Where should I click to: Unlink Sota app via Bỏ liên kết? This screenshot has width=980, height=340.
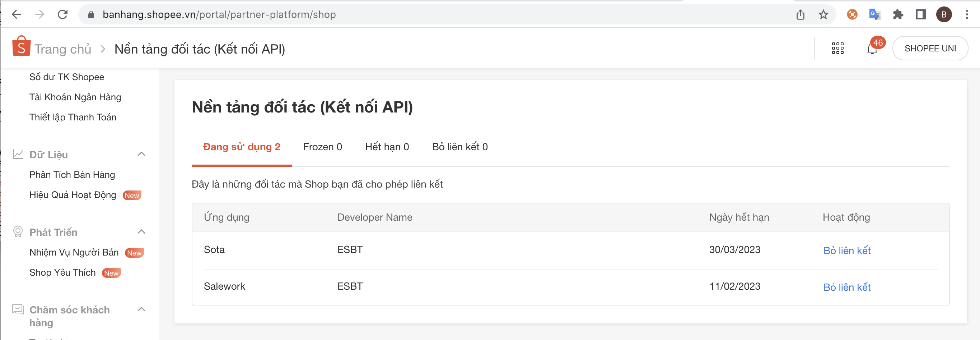(x=846, y=251)
